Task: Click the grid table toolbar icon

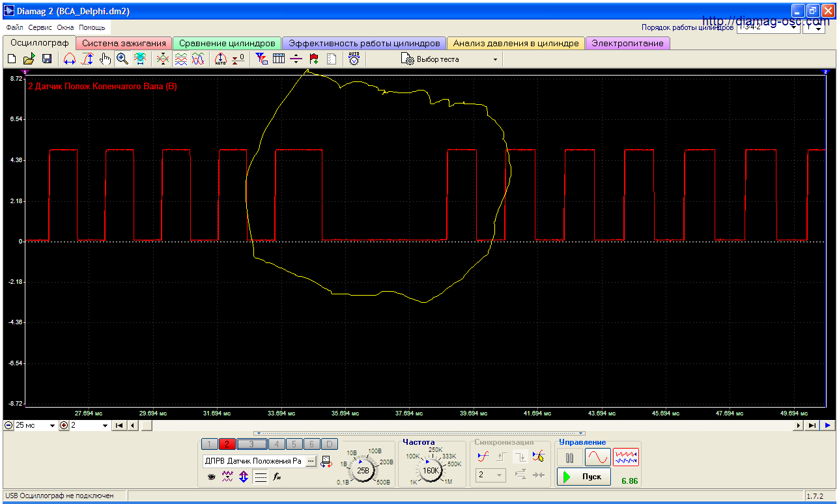Action: click(279, 59)
